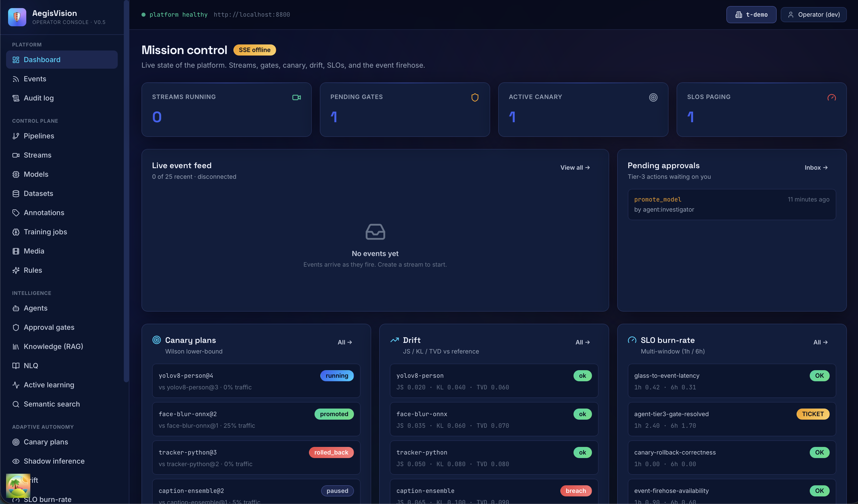The width and height of the screenshot is (858, 504).
Task: Click the Pipelines branch icon
Action: (x=16, y=136)
